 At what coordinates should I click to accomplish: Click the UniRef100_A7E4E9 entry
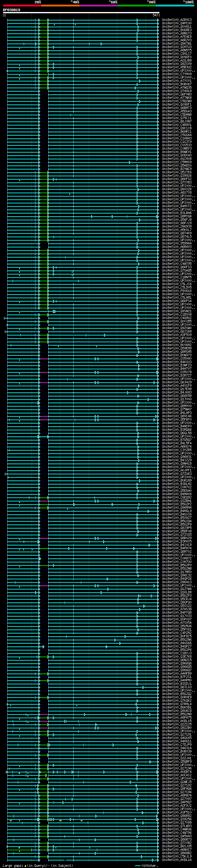pyautogui.click(x=176, y=37)
